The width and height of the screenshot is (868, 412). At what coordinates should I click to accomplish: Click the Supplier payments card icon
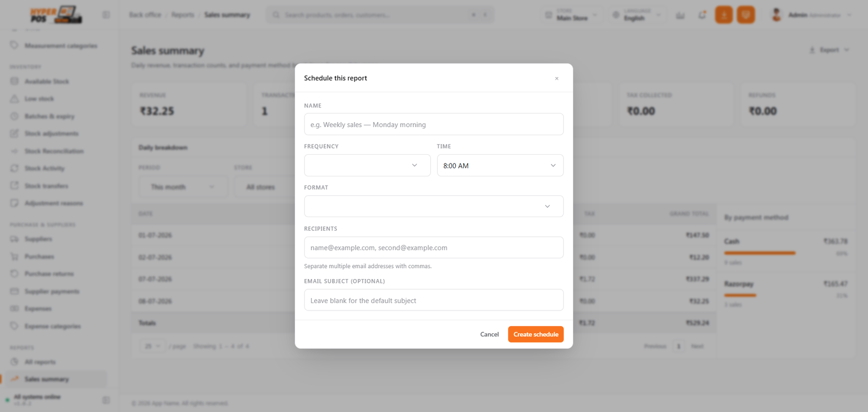15,291
